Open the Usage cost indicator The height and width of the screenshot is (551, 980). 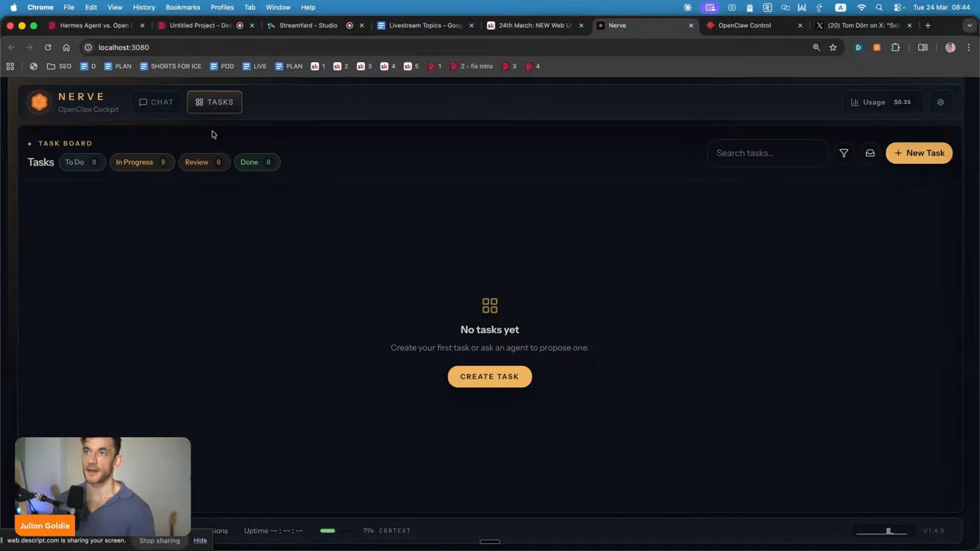click(x=881, y=102)
